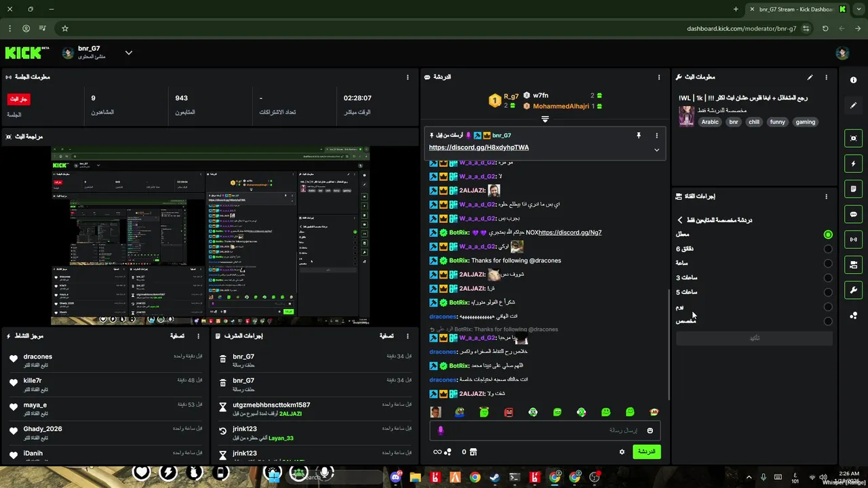Insert the Pepe frog emote
The width and height of the screenshot is (868, 488).
460,412
